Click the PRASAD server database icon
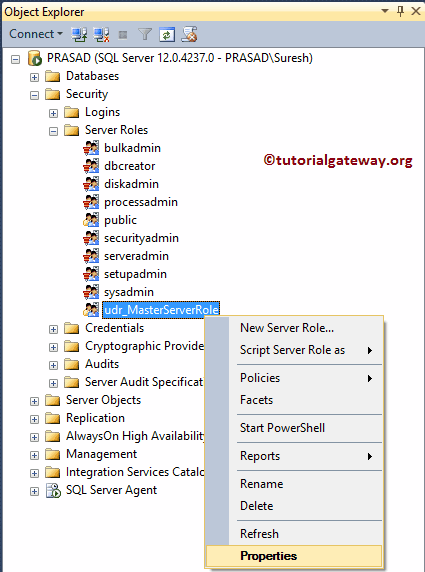 coord(35,58)
